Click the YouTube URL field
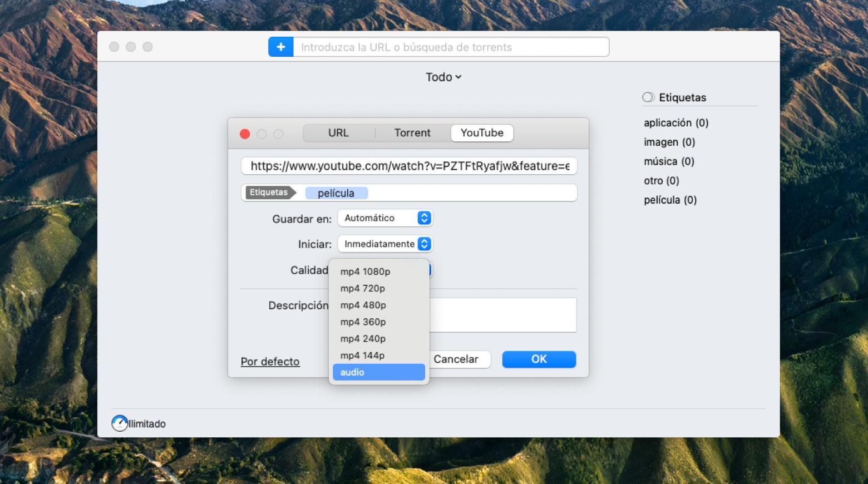868x484 pixels. pyautogui.click(x=409, y=166)
